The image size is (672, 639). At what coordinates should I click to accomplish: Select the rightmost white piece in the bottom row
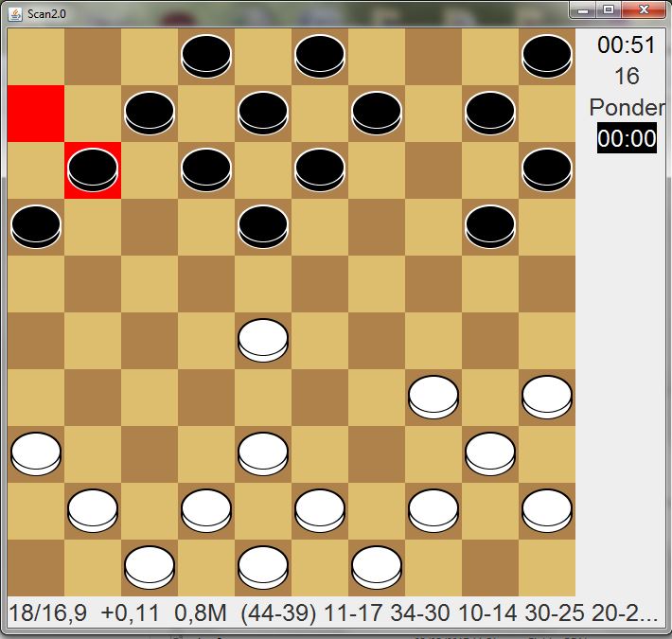click(x=377, y=567)
